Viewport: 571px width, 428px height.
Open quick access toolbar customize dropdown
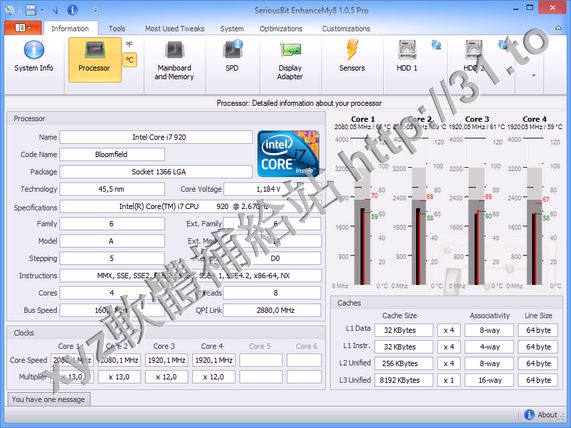[95, 10]
